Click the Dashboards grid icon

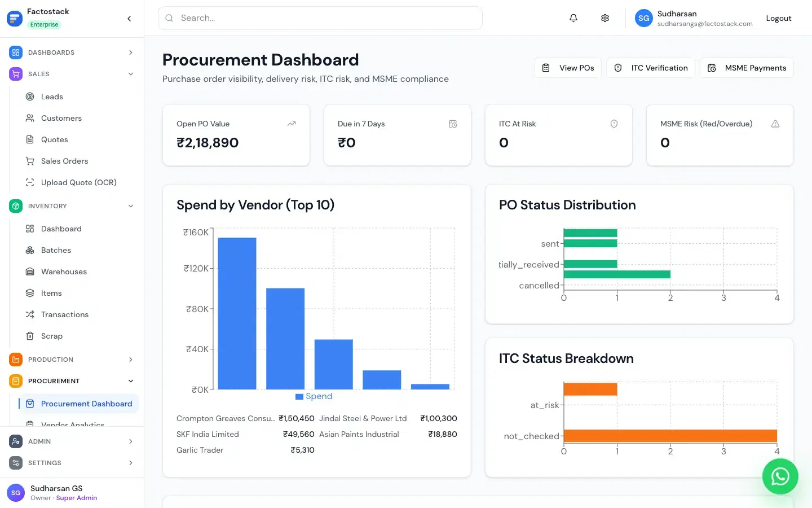coord(16,52)
